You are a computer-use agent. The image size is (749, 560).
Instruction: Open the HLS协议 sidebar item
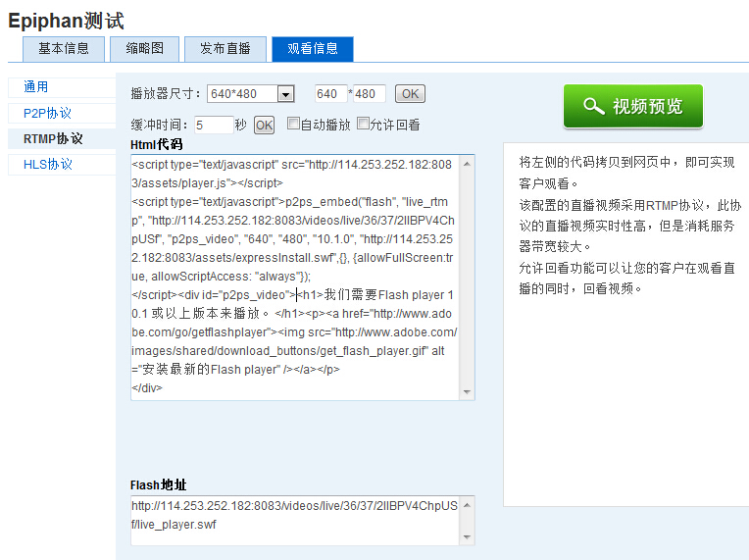tap(48, 165)
